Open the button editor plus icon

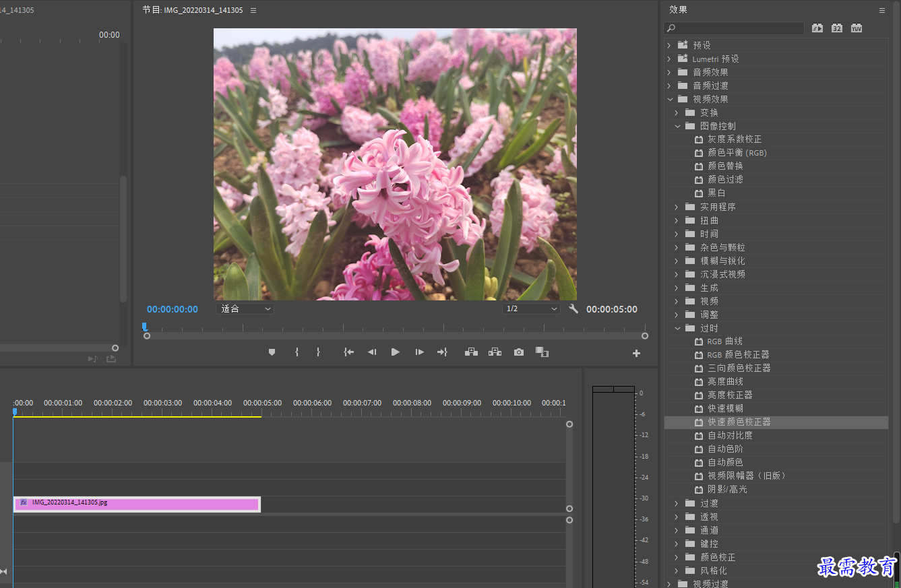[636, 353]
